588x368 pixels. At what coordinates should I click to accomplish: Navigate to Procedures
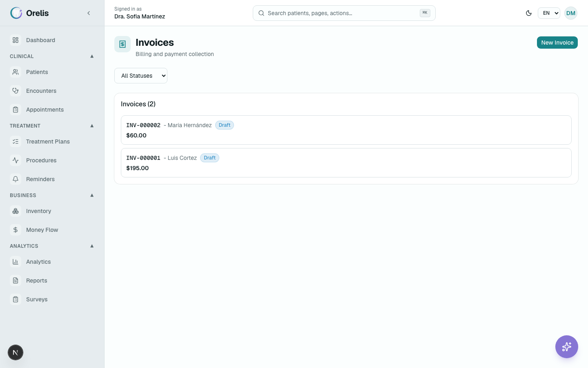click(x=52, y=160)
